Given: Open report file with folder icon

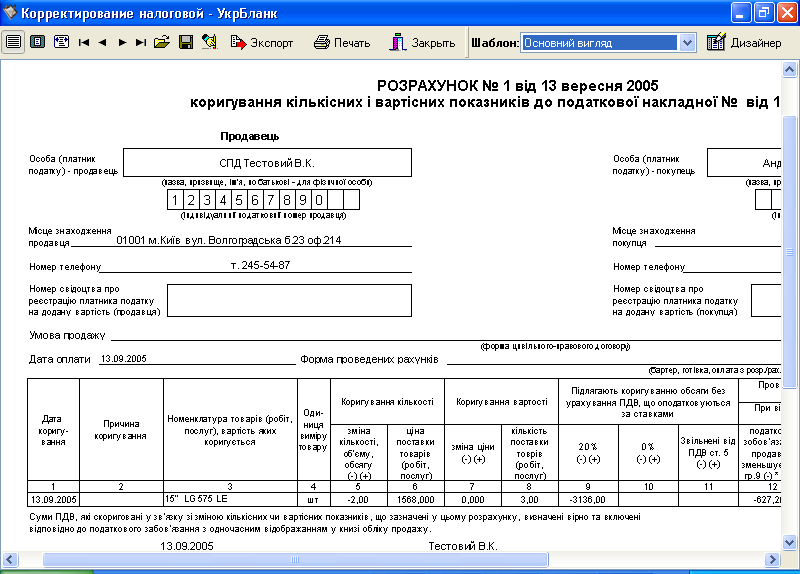Looking at the screenshot, I should click(x=163, y=43).
